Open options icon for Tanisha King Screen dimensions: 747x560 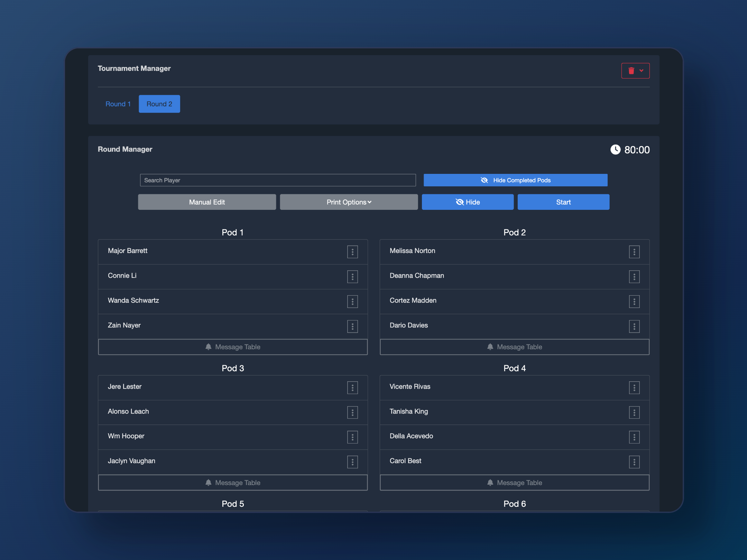pos(634,412)
